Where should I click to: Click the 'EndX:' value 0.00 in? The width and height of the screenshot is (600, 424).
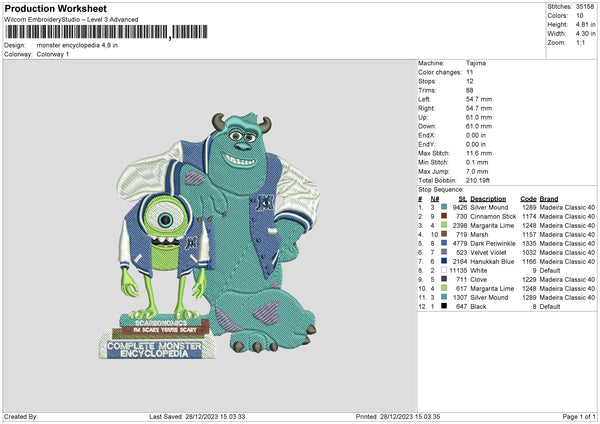(x=476, y=135)
